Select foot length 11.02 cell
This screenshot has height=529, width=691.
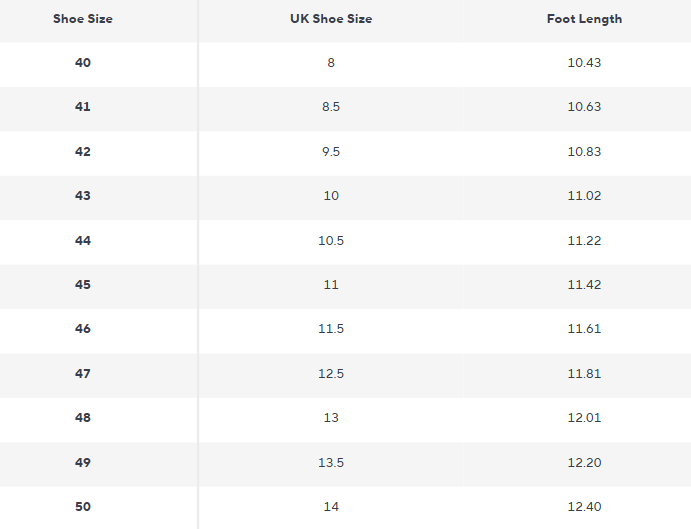584,196
